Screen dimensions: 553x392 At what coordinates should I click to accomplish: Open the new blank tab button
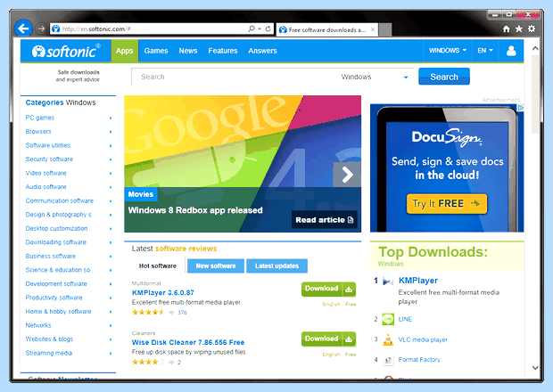(385, 30)
